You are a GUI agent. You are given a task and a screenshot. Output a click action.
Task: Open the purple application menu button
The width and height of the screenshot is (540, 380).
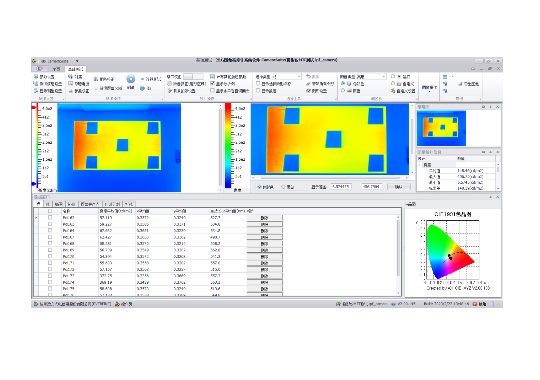point(39,69)
